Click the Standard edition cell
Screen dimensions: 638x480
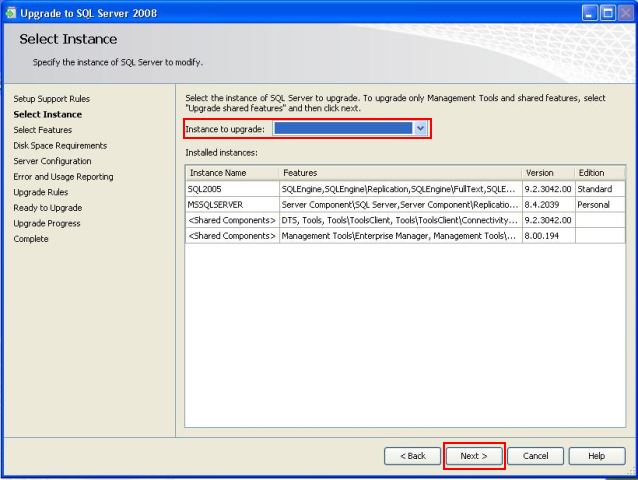pyautogui.click(x=600, y=189)
